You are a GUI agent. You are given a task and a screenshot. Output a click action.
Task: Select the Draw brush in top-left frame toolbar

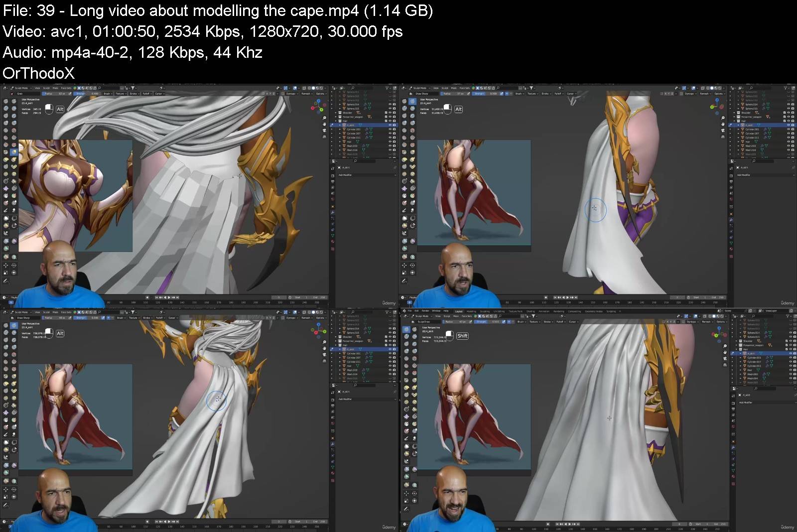pyautogui.click(x=6, y=101)
